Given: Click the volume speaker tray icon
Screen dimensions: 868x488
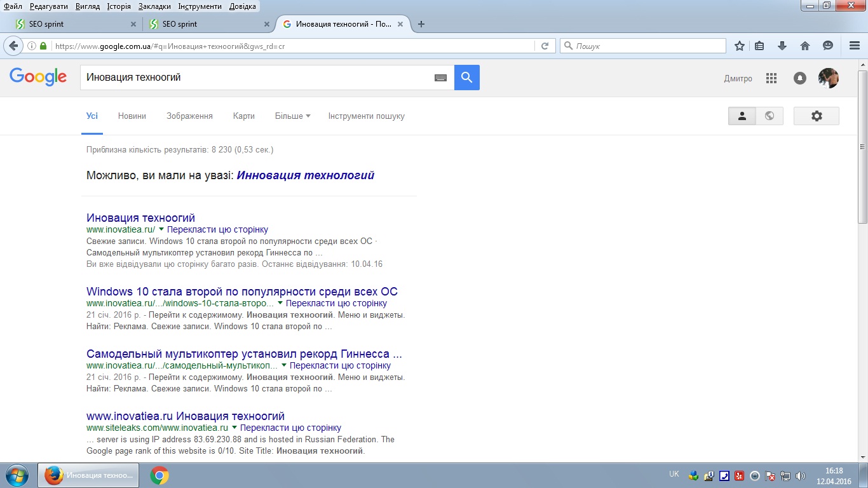Looking at the screenshot, I should 801,475.
